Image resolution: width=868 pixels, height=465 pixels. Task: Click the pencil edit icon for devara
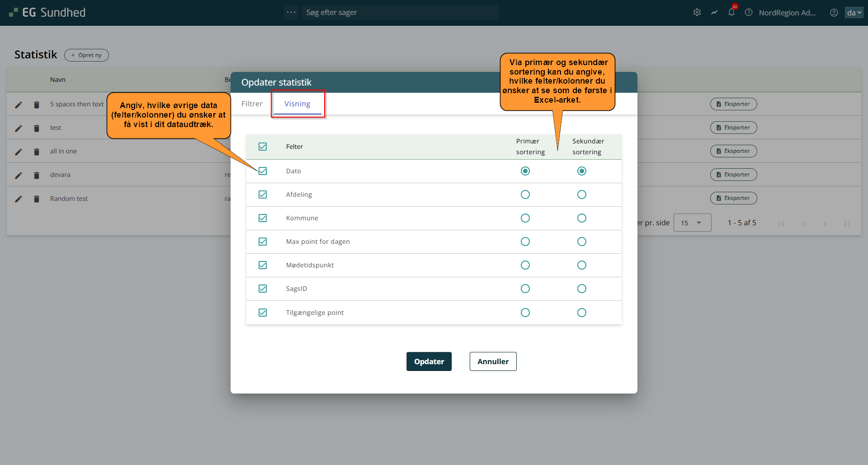click(x=19, y=176)
